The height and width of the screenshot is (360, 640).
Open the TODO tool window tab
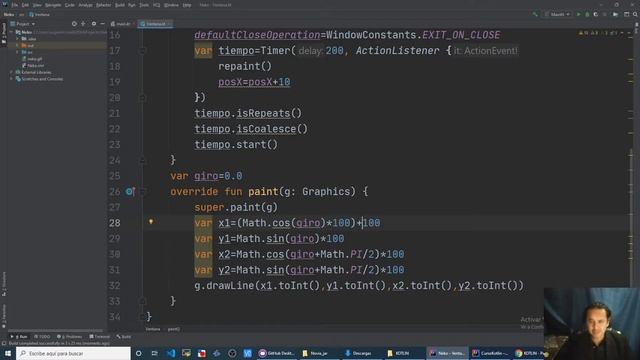42,337
